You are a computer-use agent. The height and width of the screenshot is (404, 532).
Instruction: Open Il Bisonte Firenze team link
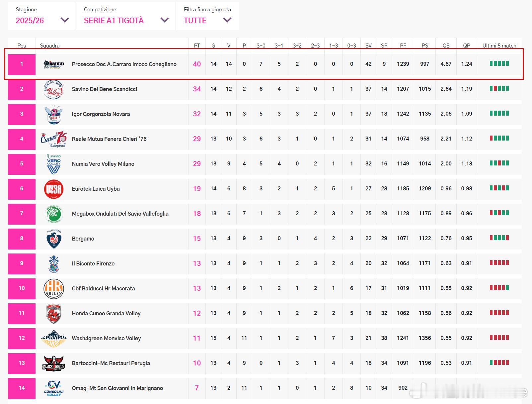[93, 263]
